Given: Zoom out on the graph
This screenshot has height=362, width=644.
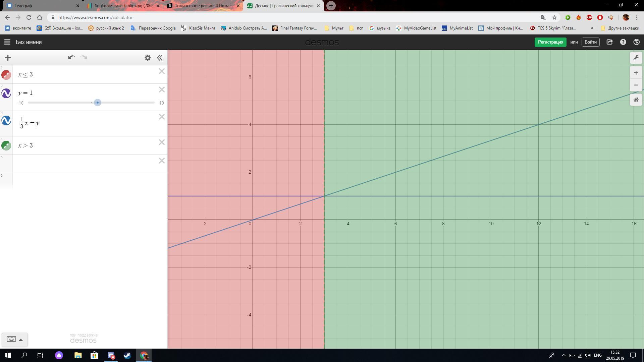Looking at the screenshot, I should pyautogui.click(x=636, y=85).
